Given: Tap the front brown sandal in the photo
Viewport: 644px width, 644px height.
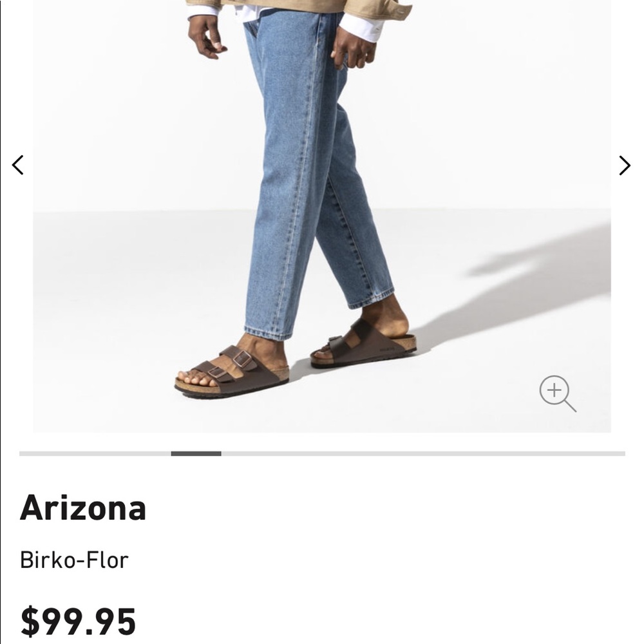Looking at the screenshot, I should [x=232, y=373].
